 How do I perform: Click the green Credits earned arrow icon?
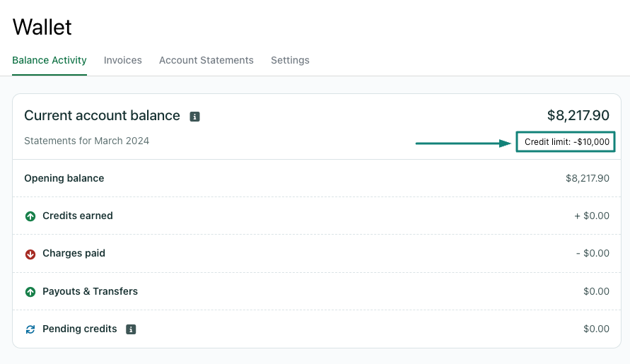point(30,216)
